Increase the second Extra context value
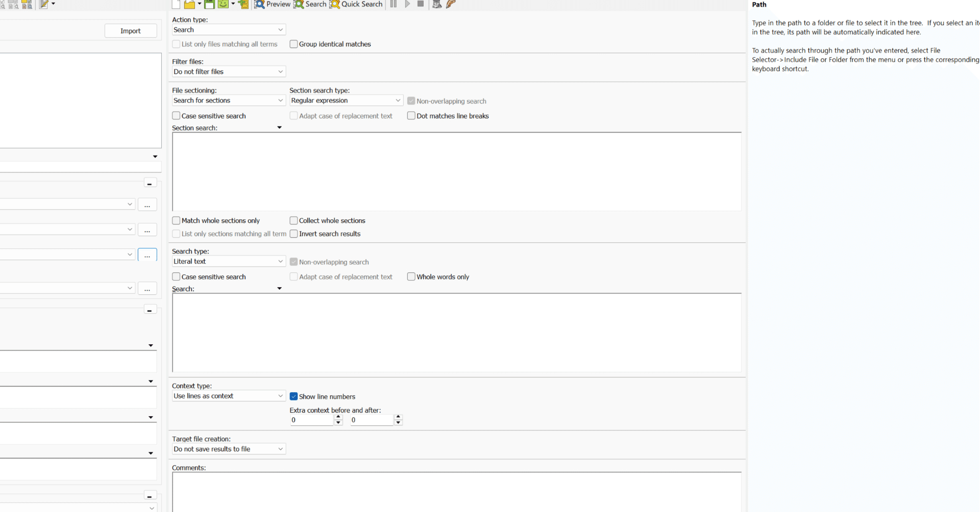This screenshot has height=512, width=980. [x=399, y=417]
